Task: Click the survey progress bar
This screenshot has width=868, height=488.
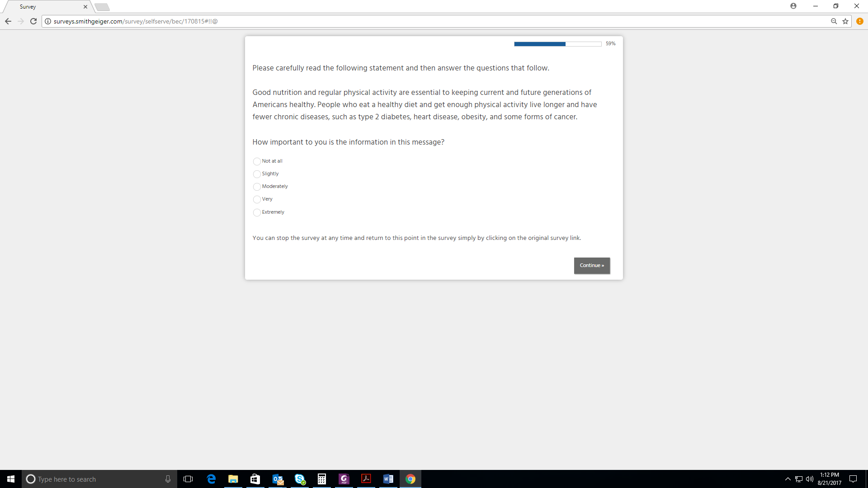Action: click(557, 44)
